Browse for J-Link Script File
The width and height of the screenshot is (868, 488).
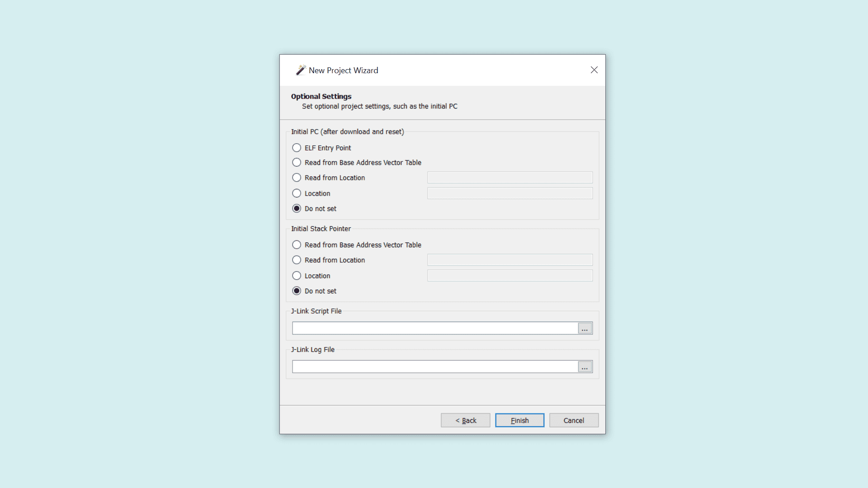click(585, 328)
